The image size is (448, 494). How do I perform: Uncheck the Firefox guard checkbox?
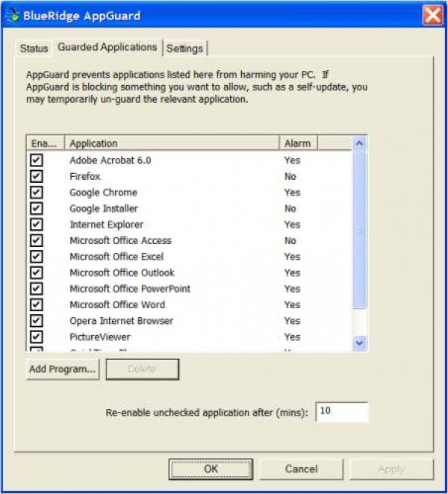37,176
